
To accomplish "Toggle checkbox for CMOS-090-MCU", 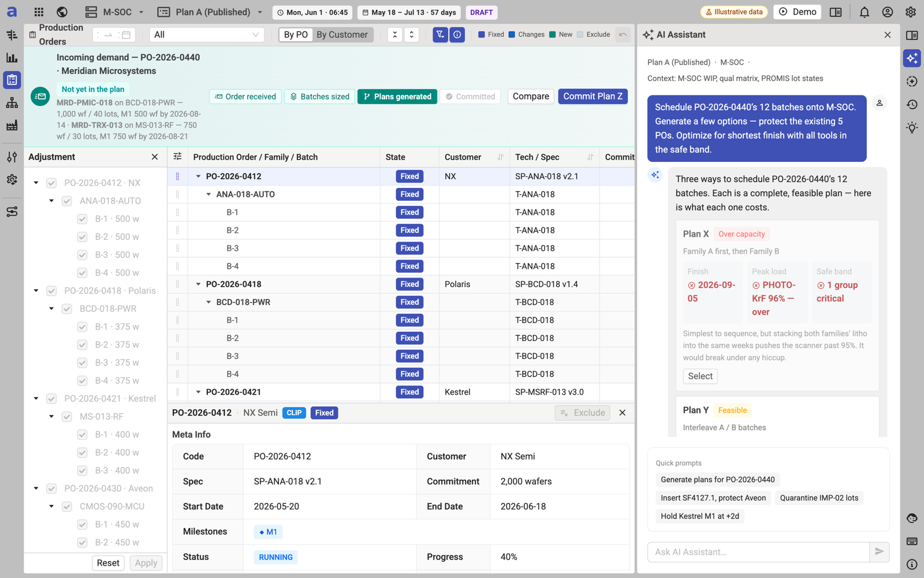I will click(67, 506).
